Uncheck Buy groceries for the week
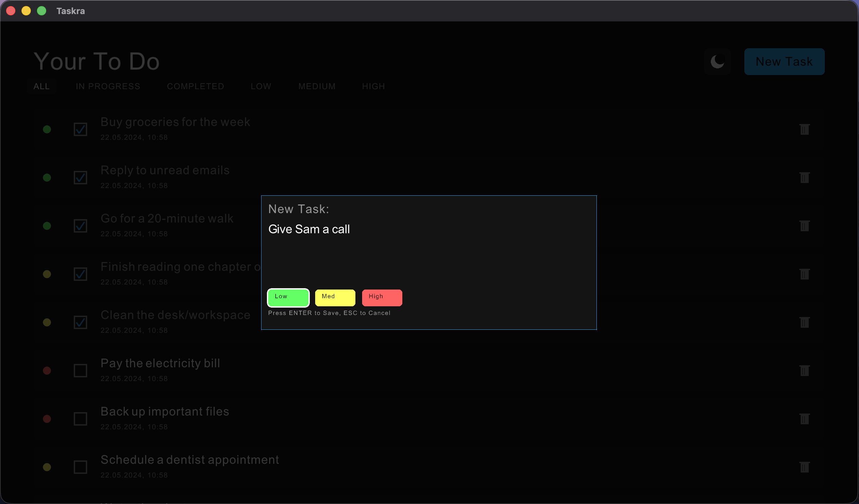859x504 pixels. click(x=80, y=129)
